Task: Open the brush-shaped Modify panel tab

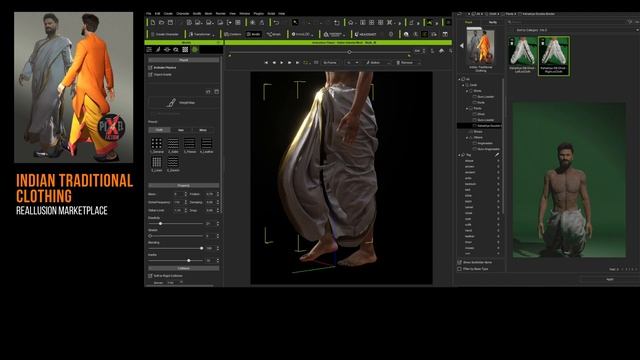Action: 158,50
